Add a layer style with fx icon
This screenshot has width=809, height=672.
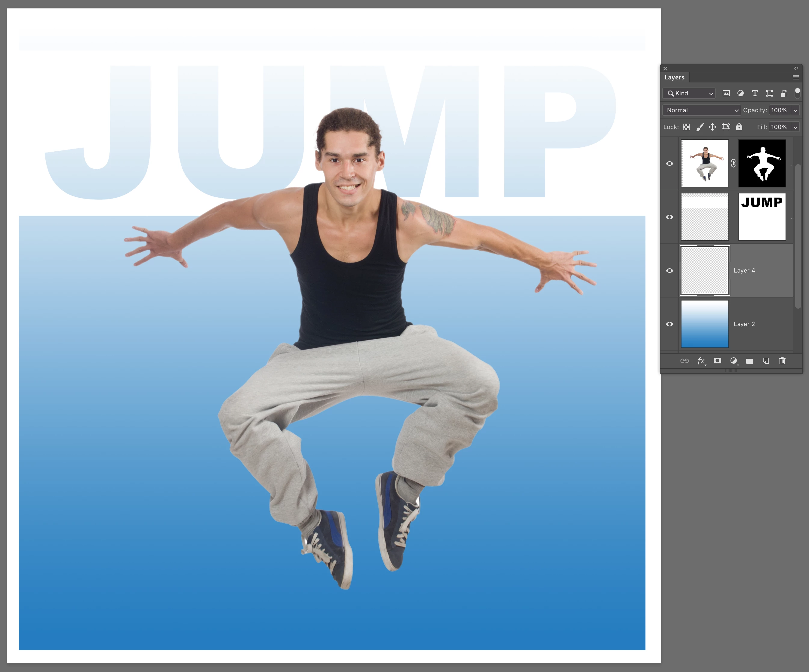pos(701,361)
